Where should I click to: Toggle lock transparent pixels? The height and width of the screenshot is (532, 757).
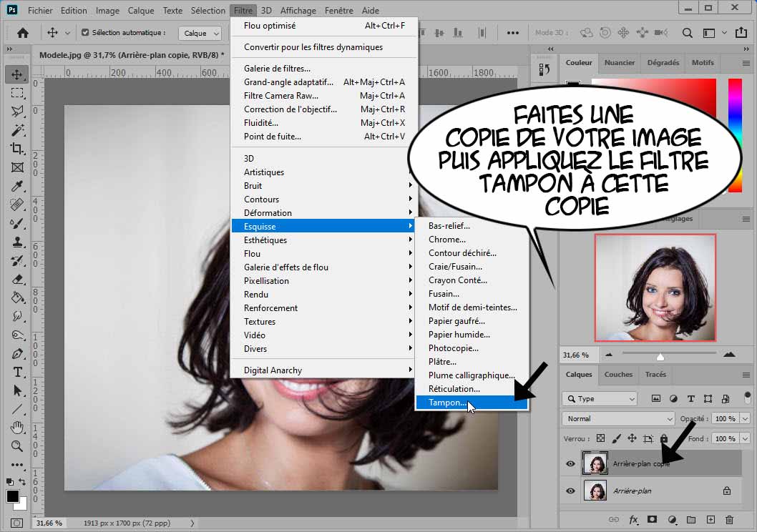600,438
